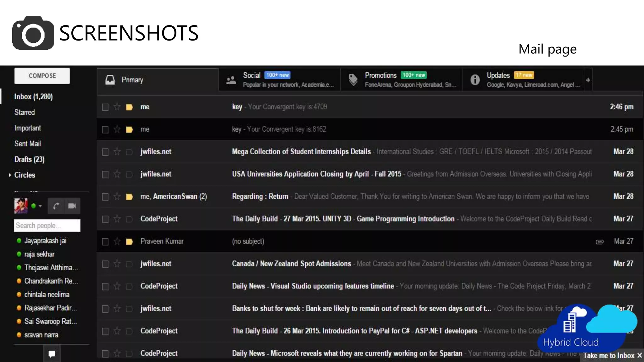Switch to the Primary tab
The width and height of the screenshot is (644, 362).
(x=158, y=80)
